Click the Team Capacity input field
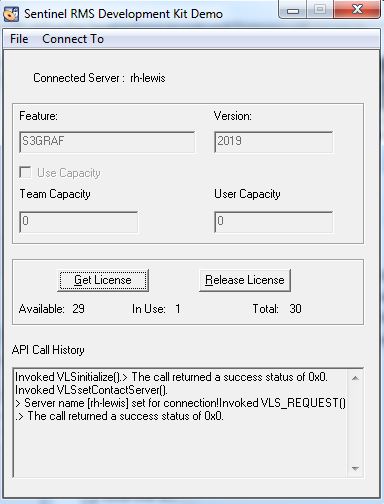384x504 pixels. 79,222
